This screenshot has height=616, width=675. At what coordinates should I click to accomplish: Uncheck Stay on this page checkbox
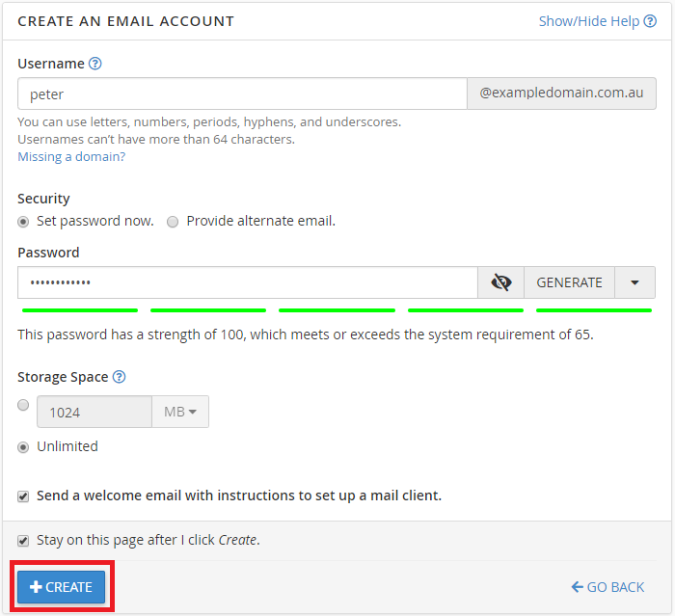[23, 540]
